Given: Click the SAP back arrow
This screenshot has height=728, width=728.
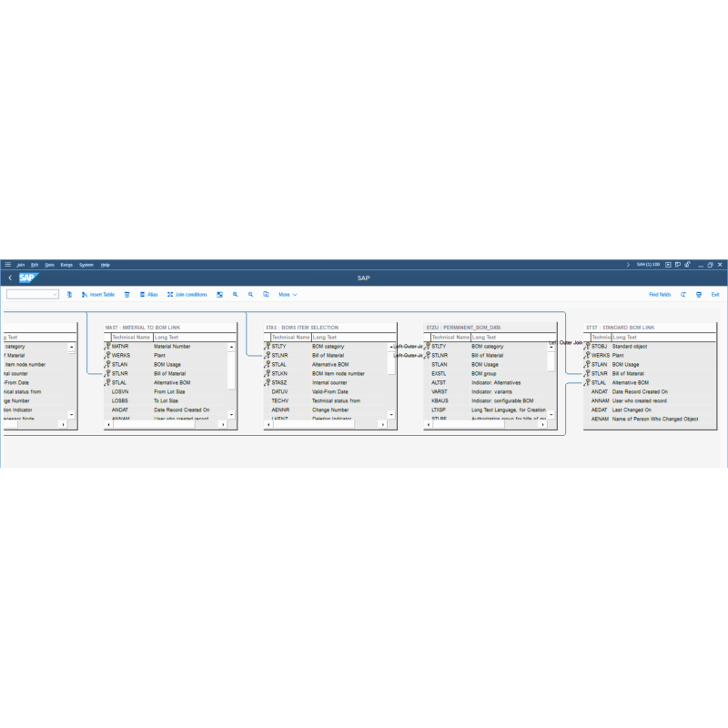Looking at the screenshot, I should click(10, 278).
